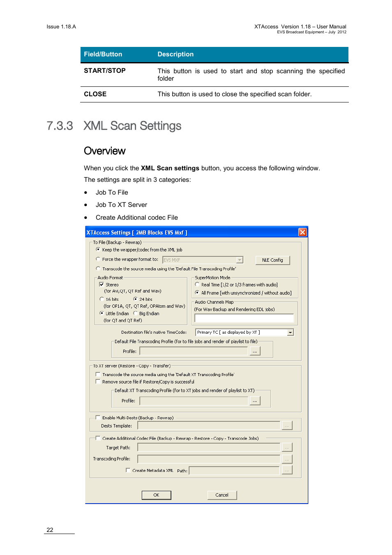The image size is (392, 555).
Task: Click the additional codec Transcoding Profile field
Action: [x=209, y=459]
